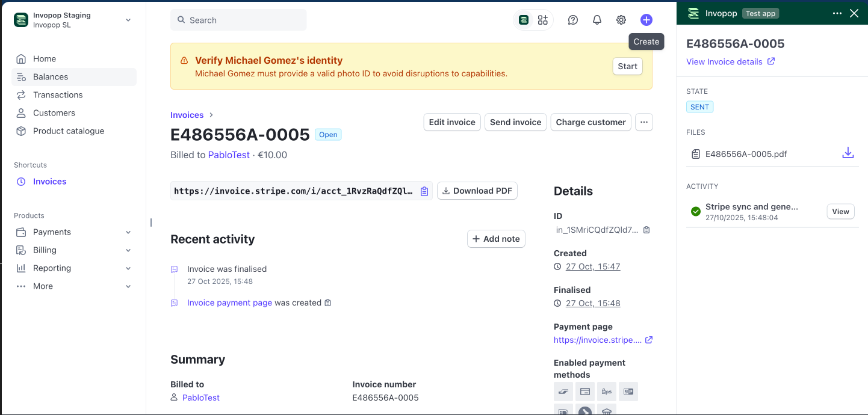Copy the invoice ID using the copy icon
This screenshot has height=415, width=868.
click(x=646, y=230)
